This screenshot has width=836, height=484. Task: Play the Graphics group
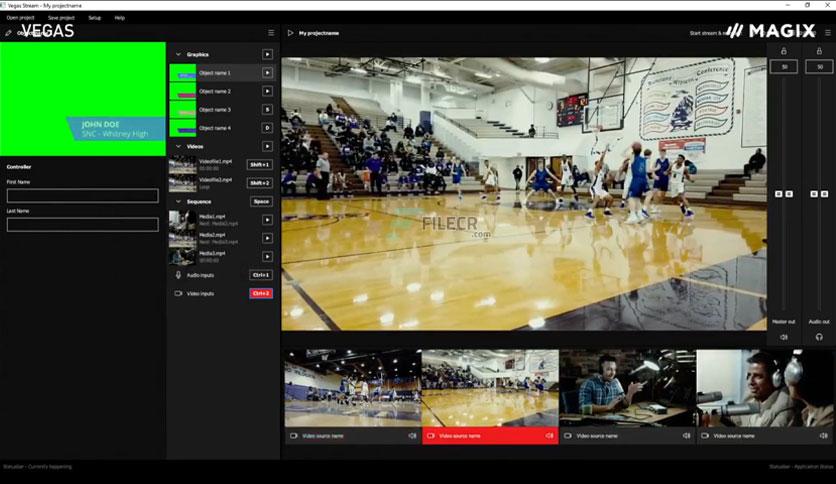pyautogui.click(x=267, y=54)
